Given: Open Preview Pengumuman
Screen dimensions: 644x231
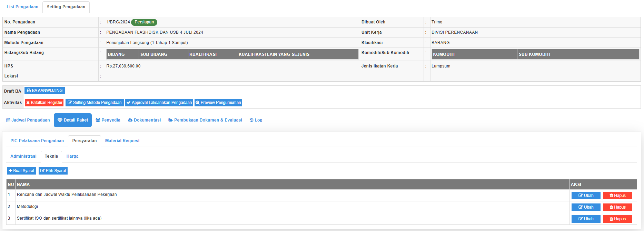Looking at the screenshot, I should pyautogui.click(x=218, y=103).
